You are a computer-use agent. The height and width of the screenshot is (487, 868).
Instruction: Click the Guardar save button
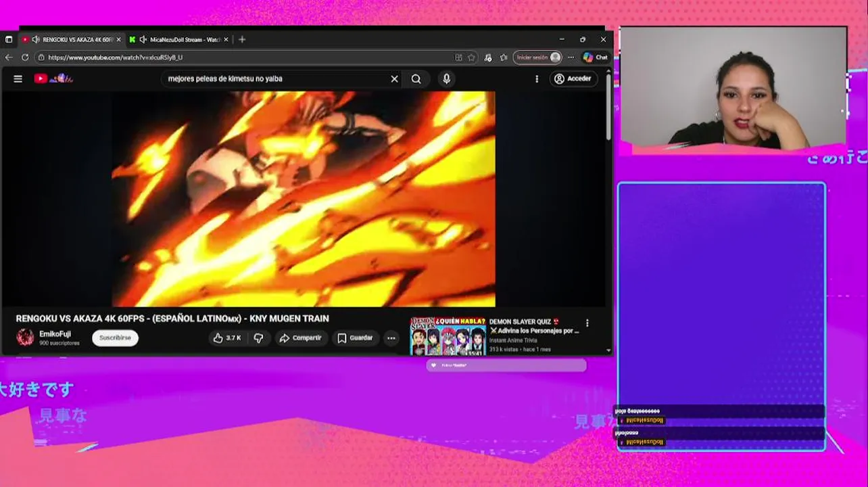tap(355, 338)
